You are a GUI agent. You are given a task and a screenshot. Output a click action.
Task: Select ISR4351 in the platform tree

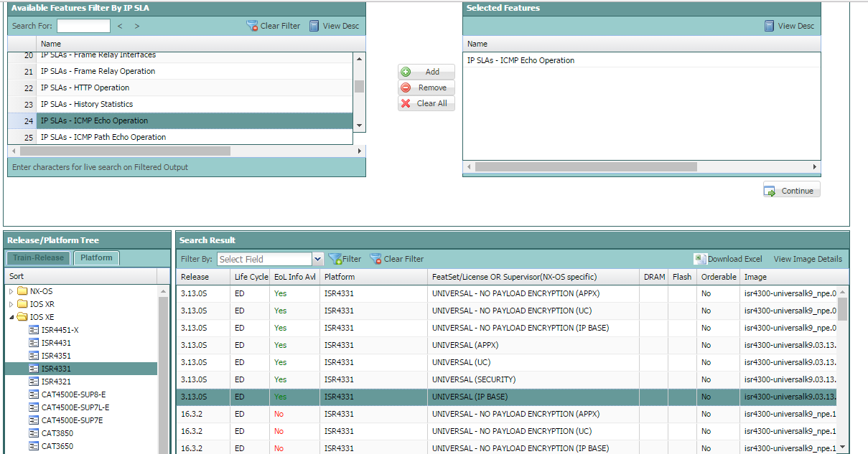point(56,356)
